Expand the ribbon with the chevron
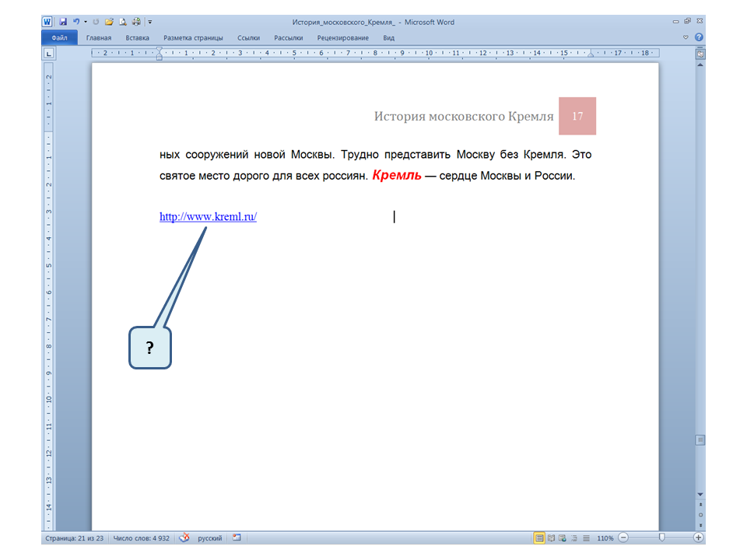This screenshot has width=747, height=560. pyautogui.click(x=686, y=37)
